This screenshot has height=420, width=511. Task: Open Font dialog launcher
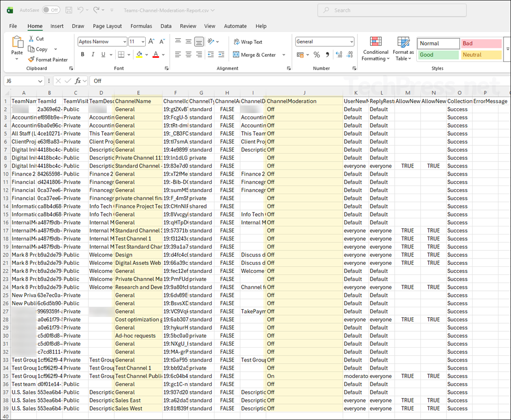point(167,68)
